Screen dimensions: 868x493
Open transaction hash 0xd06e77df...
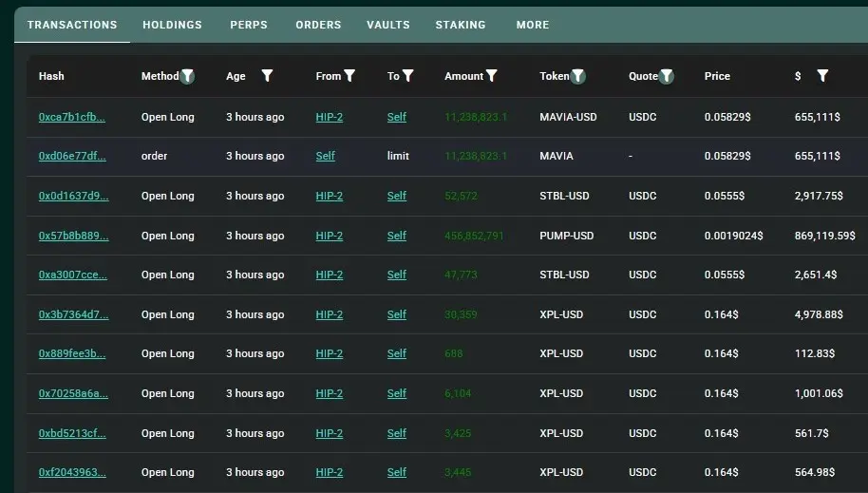tap(72, 156)
